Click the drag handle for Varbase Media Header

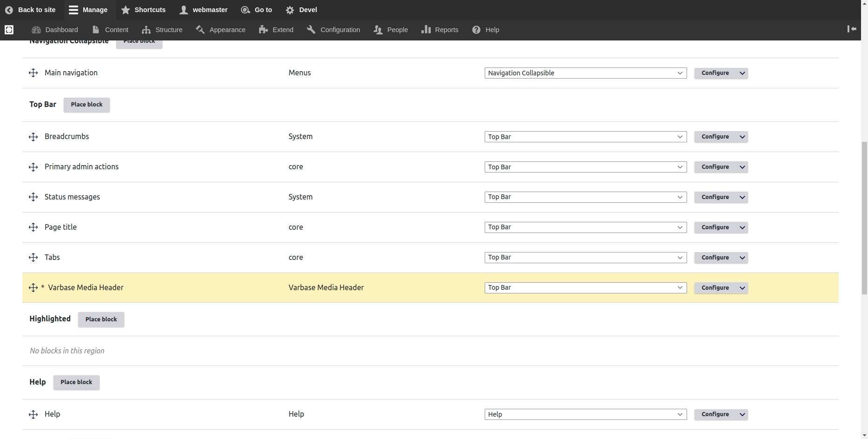coord(33,288)
